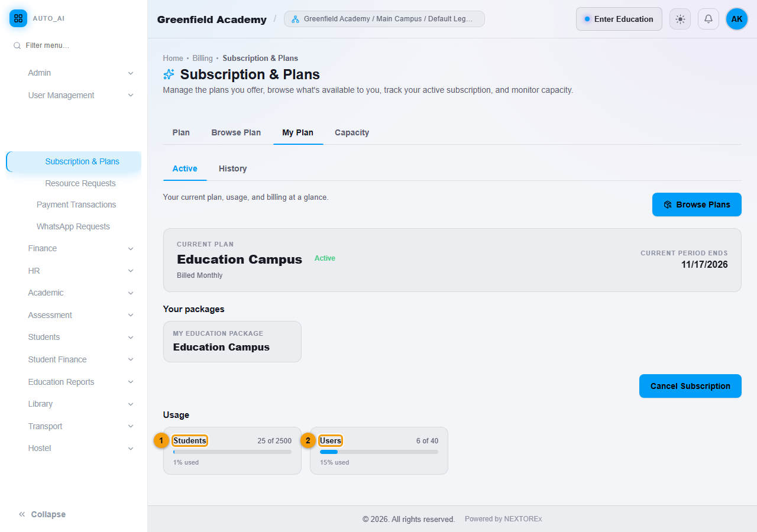
Task: Toggle the light/dark theme sun icon
Action: coord(680,19)
